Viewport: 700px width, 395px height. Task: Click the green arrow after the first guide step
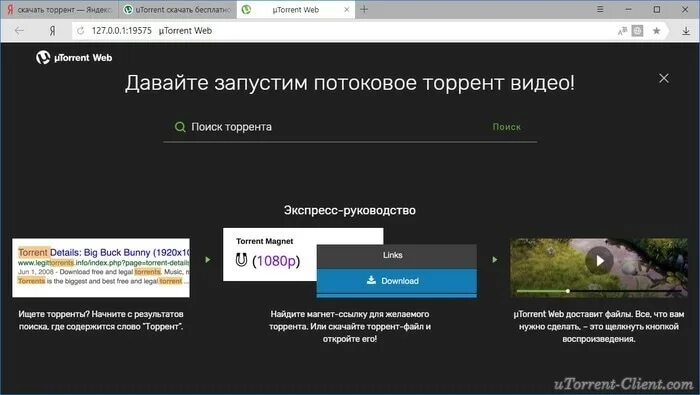pos(208,259)
